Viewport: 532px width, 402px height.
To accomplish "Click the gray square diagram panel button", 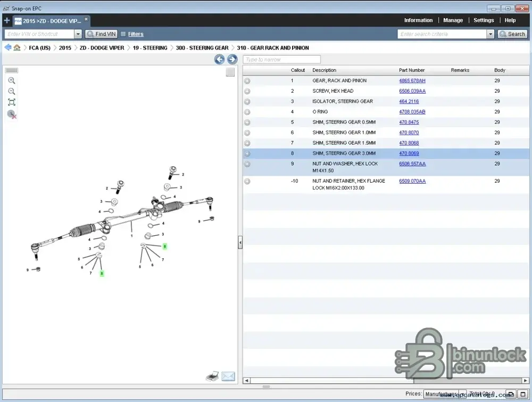I will [230, 72].
